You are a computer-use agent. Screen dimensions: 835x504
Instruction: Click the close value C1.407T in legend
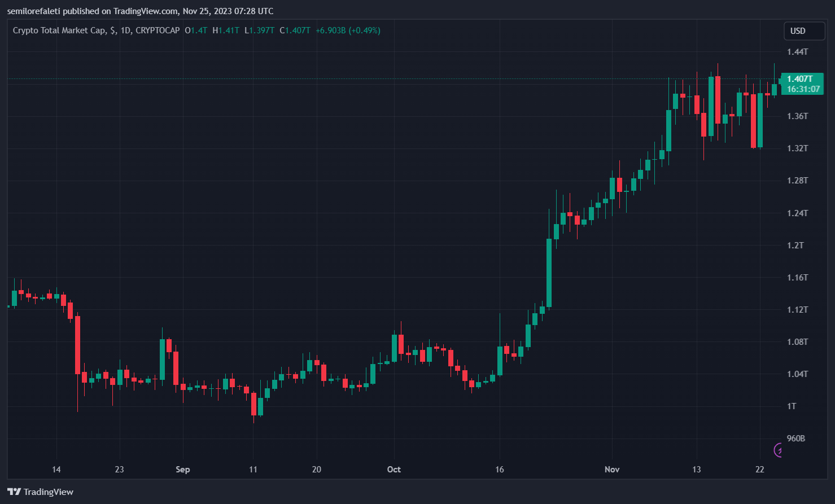[x=295, y=30]
